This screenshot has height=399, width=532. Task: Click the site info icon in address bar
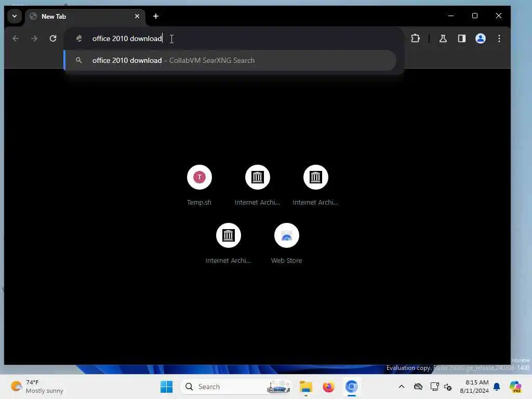(x=79, y=38)
